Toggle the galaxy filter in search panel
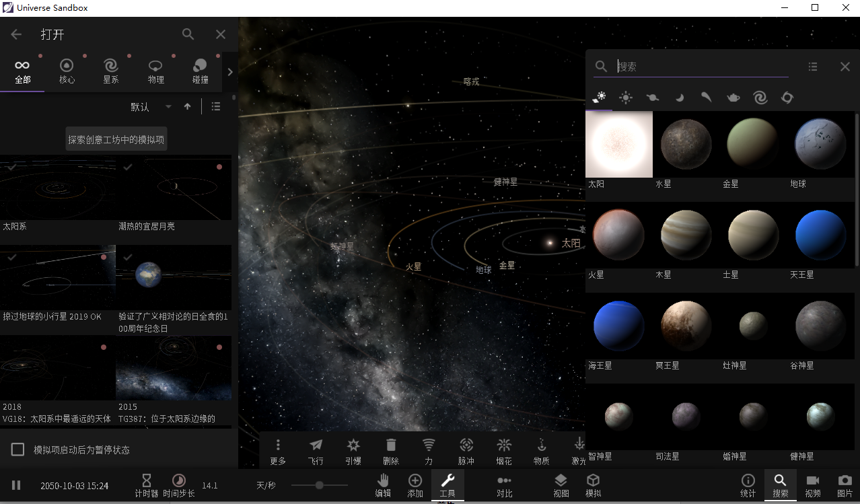 pyautogui.click(x=760, y=97)
